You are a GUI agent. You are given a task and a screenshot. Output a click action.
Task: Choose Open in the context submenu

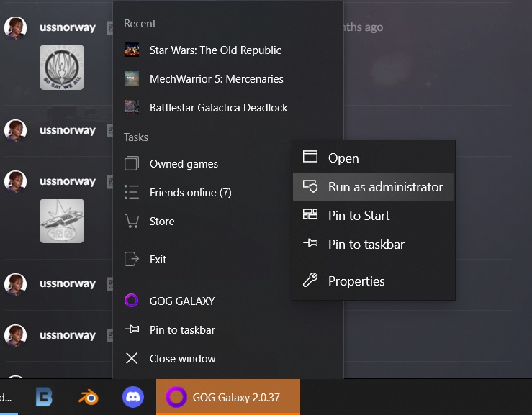[x=373, y=158]
